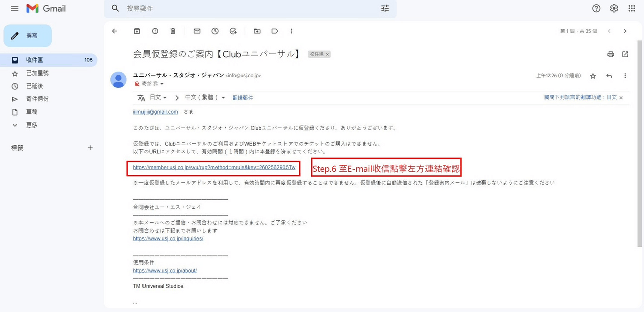Create a new label with plus
Screen dimensions: 644x312
pyautogui.click(x=90, y=148)
